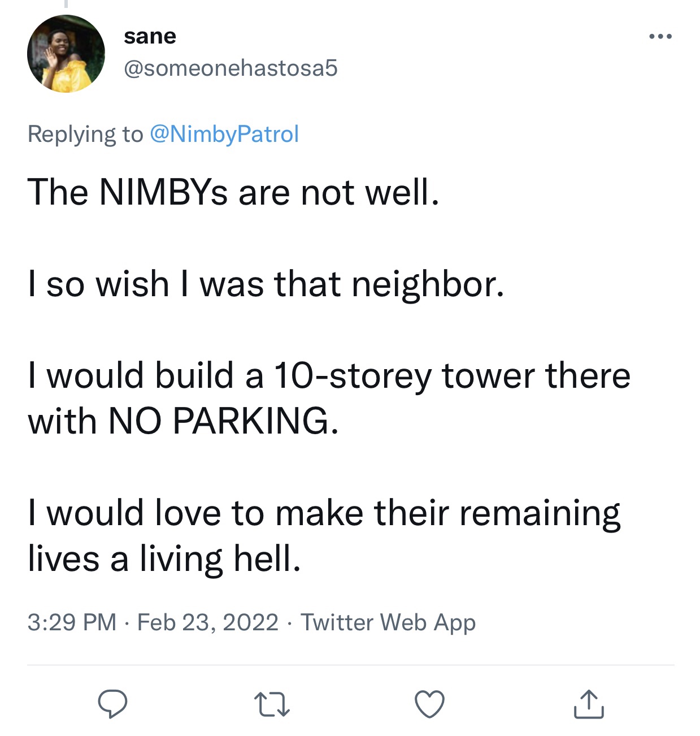Viewport: 700px width, 736px height.
Task: Retweet this tweet using the arrows icon
Action: coord(272,705)
